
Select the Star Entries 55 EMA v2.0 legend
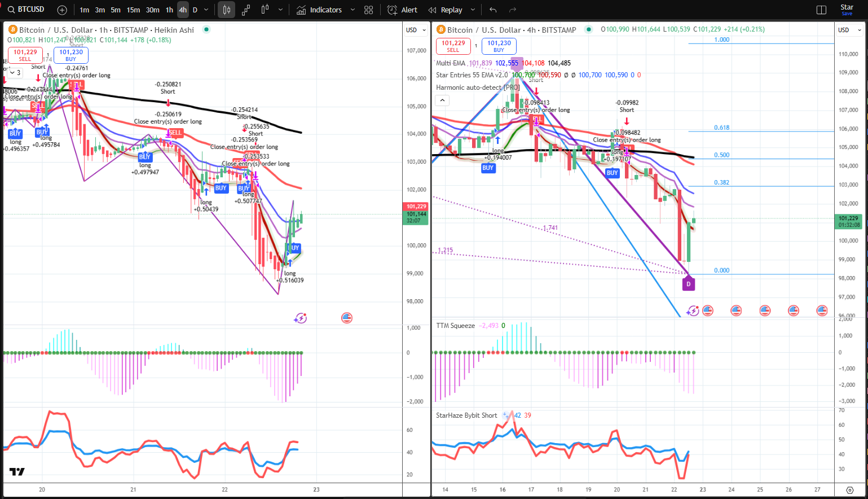472,75
